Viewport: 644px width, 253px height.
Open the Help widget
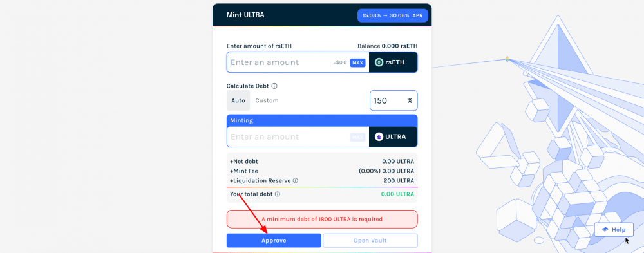pos(614,230)
